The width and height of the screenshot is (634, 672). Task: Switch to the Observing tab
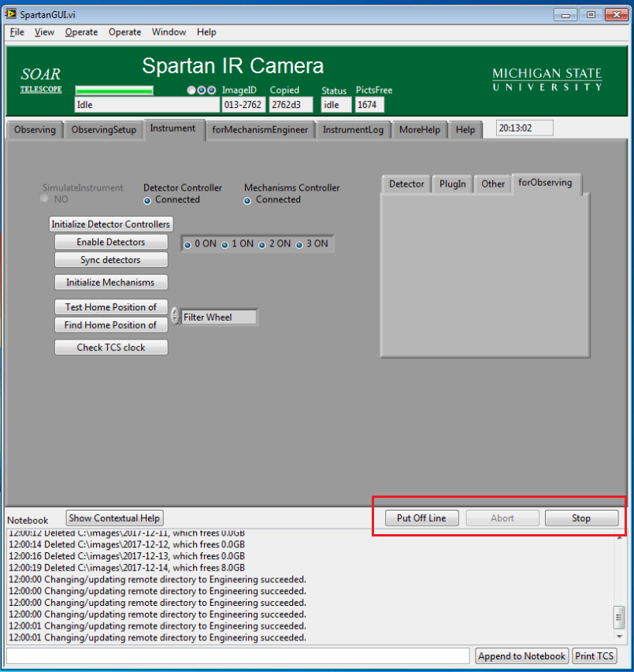click(35, 130)
